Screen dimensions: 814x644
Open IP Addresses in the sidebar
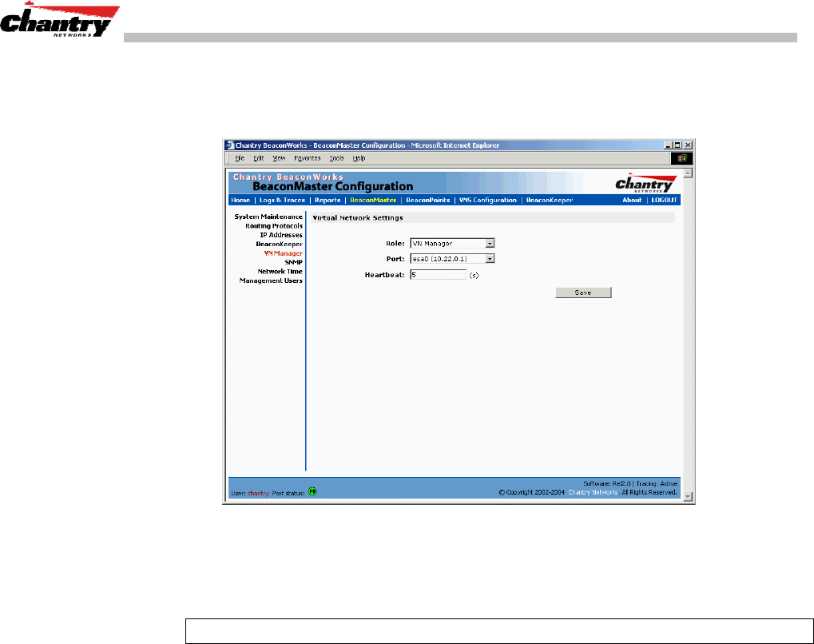pos(281,235)
